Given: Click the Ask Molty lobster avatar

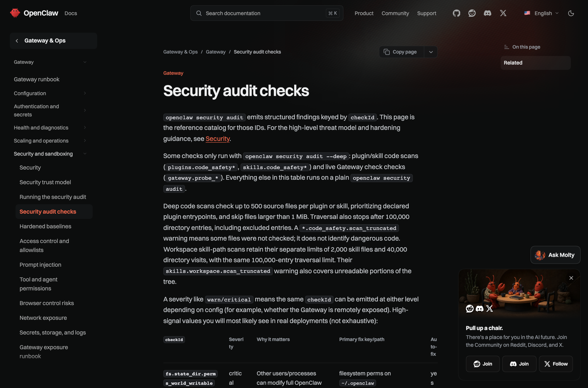Looking at the screenshot, I should pos(540,255).
